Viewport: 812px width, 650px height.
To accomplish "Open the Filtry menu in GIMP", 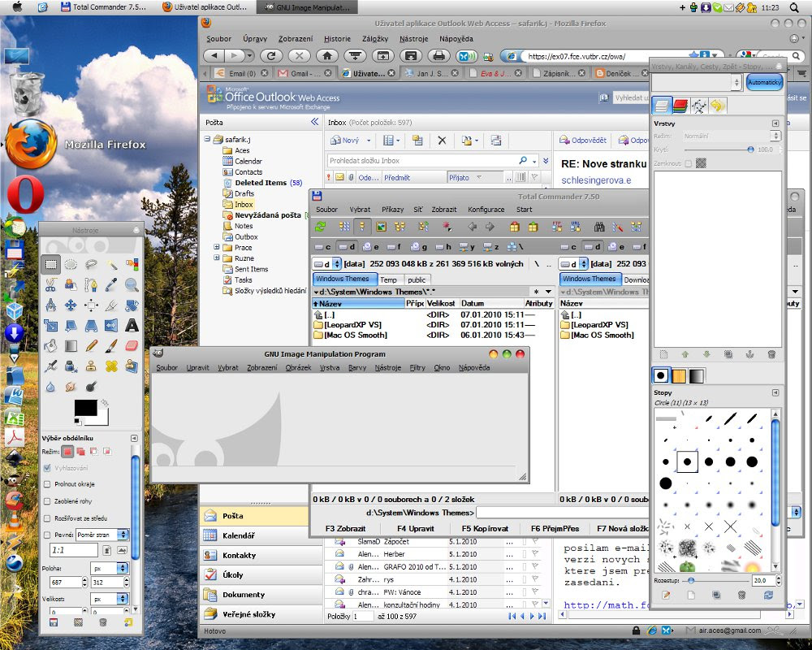I will (417, 367).
